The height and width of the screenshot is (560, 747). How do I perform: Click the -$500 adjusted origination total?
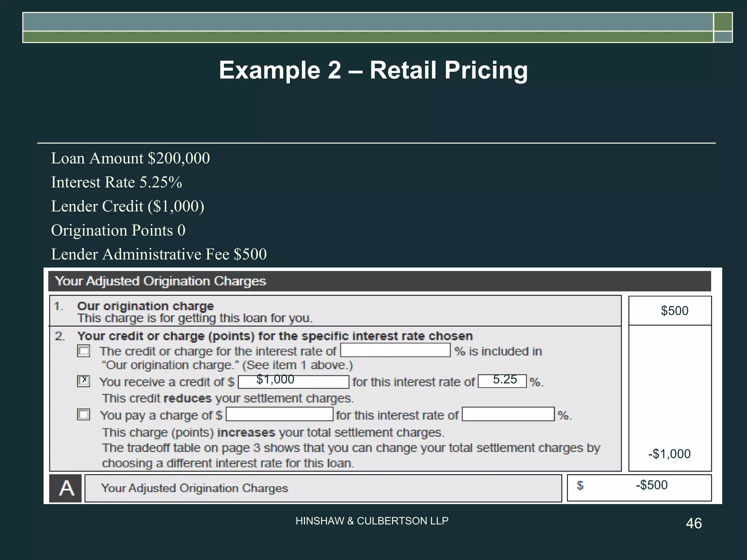click(x=651, y=485)
